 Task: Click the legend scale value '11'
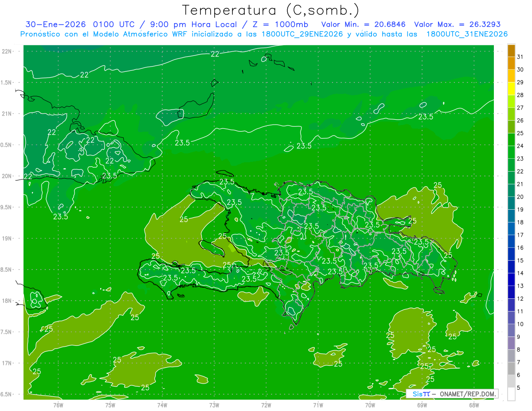click(x=520, y=311)
